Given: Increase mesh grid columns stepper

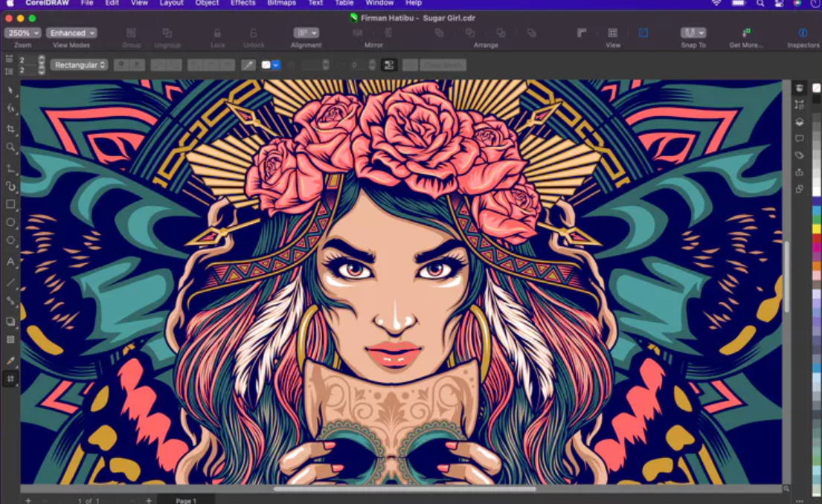Looking at the screenshot, I should pyautogui.click(x=42, y=57).
